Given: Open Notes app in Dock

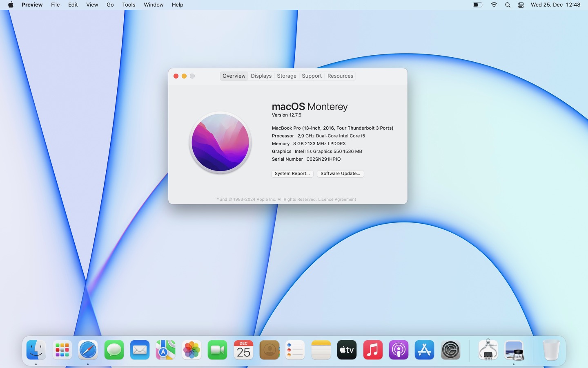Looking at the screenshot, I should [321, 350].
